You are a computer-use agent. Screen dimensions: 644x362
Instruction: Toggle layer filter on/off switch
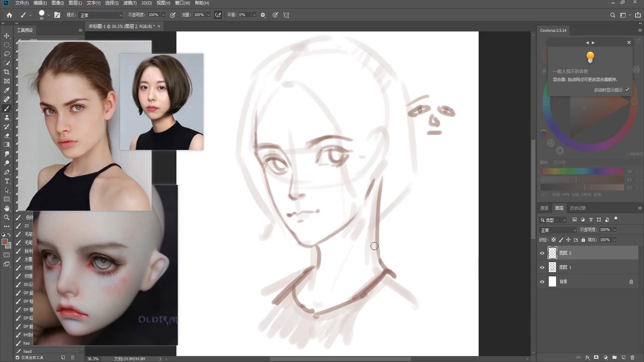[616, 219]
